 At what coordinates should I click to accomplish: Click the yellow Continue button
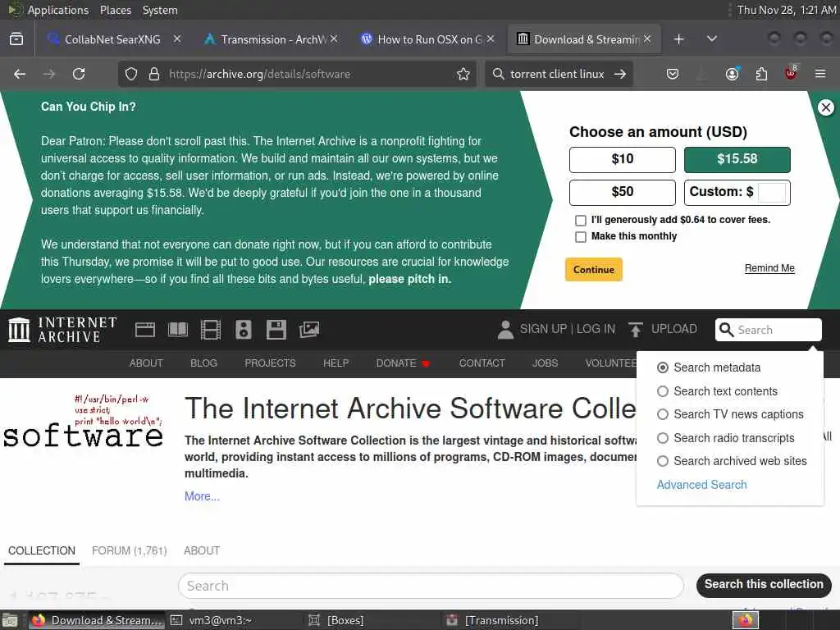pyautogui.click(x=594, y=269)
